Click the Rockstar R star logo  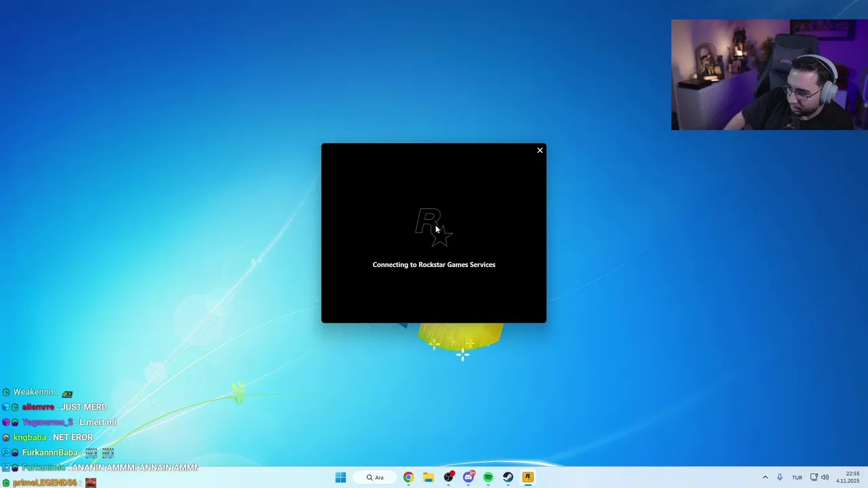(434, 228)
